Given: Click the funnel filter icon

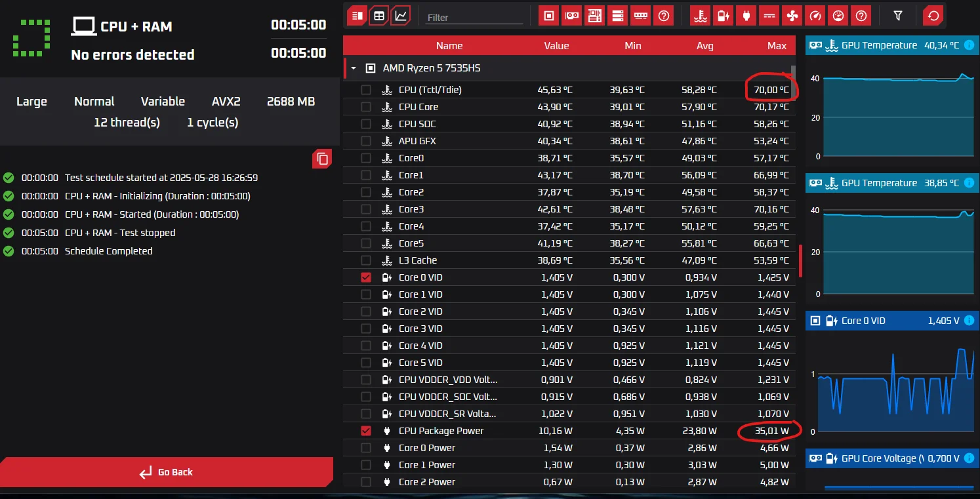Looking at the screenshot, I should tap(899, 16).
